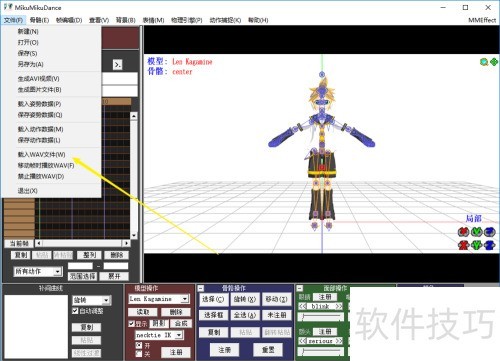Click the MikuMikuDance title bar app icon
Screen dimensions: 500x361
[8, 7]
